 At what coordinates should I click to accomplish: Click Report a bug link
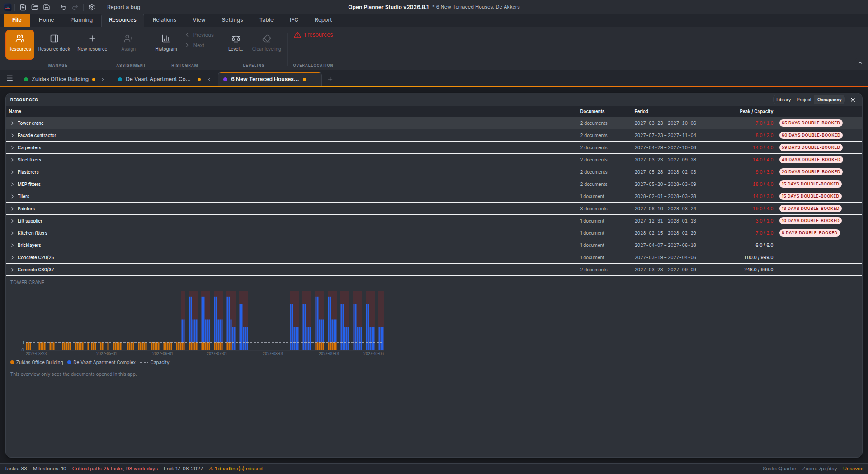click(123, 7)
